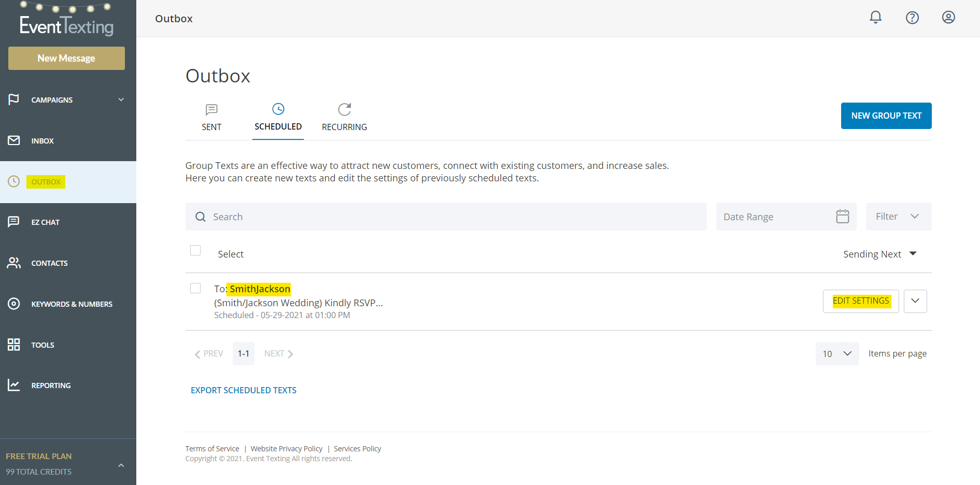The height and width of the screenshot is (485, 980).
Task: Click the '99 TOTAL CREDITS' text
Action: click(39, 472)
